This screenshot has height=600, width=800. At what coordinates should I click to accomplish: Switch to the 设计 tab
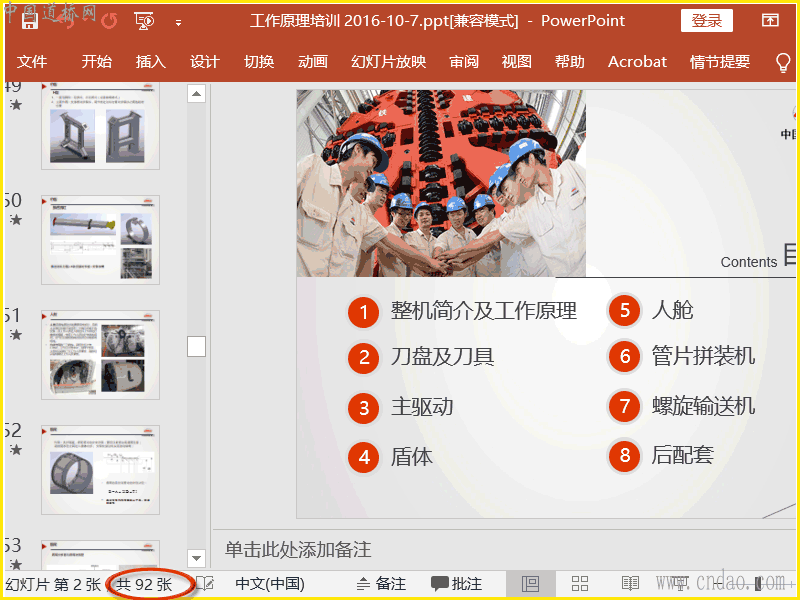point(205,62)
